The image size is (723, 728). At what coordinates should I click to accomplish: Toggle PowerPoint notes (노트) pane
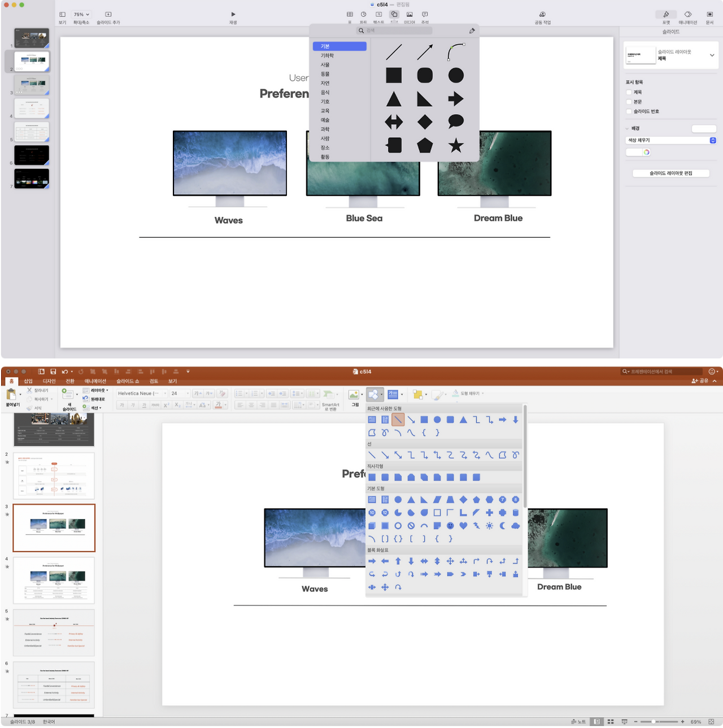click(x=578, y=722)
